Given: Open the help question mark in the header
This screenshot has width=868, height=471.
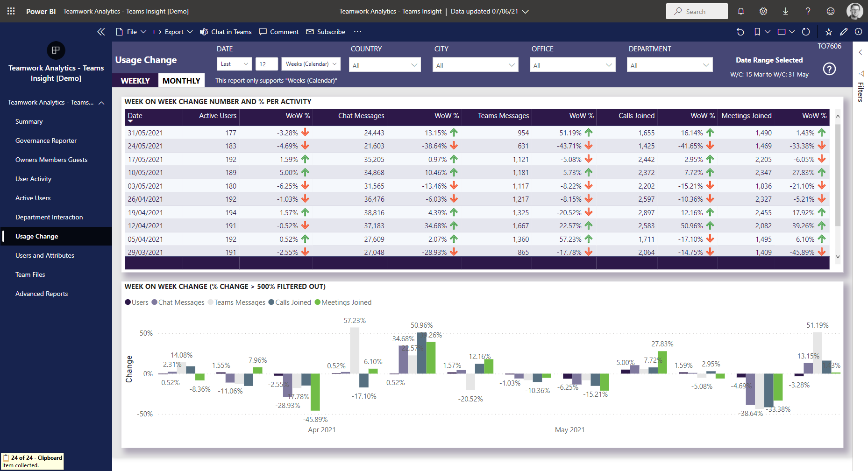Looking at the screenshot, I should pyautogui.click(x=808, y=11).
